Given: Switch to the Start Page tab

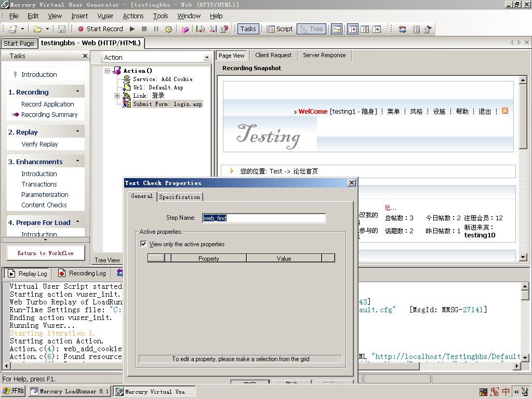Looking at the screenshot, I should coord(19,44).
